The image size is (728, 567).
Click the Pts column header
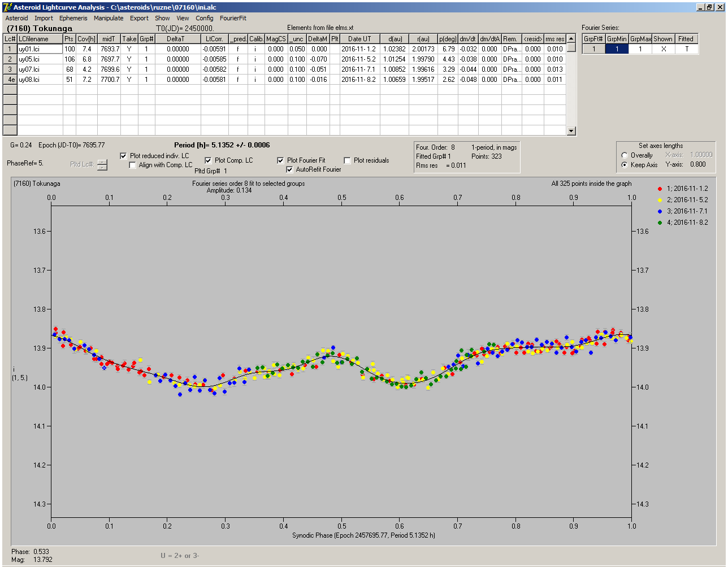(x=69, y=39)
